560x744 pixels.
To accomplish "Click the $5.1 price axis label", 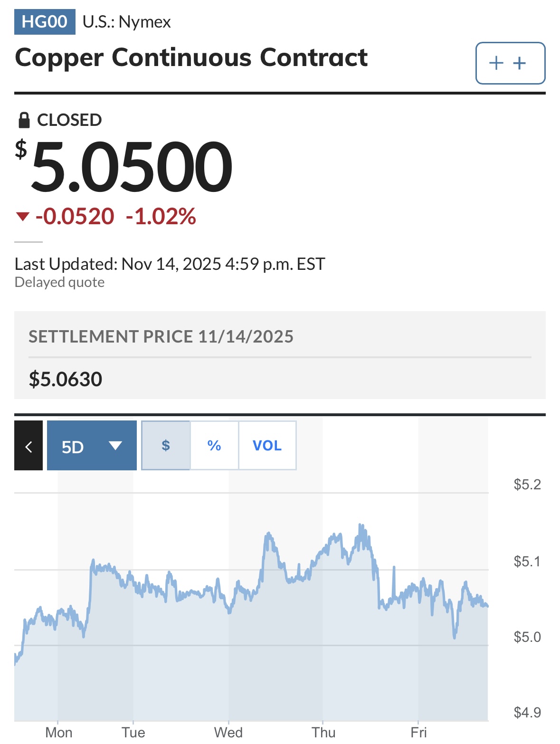I will click(x=527, y=562).
